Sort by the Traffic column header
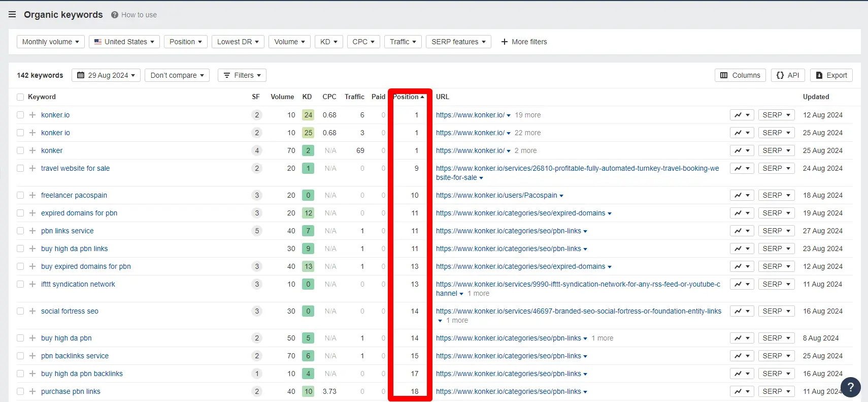Image resolution: width=868 pixels, height=402 pixels. pyautogui.click(x=354, y=97)
